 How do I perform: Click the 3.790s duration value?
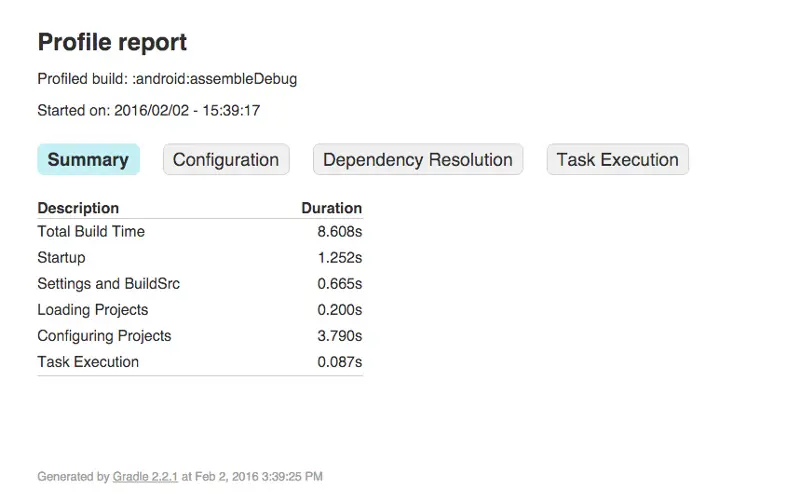tap(340, 335)
